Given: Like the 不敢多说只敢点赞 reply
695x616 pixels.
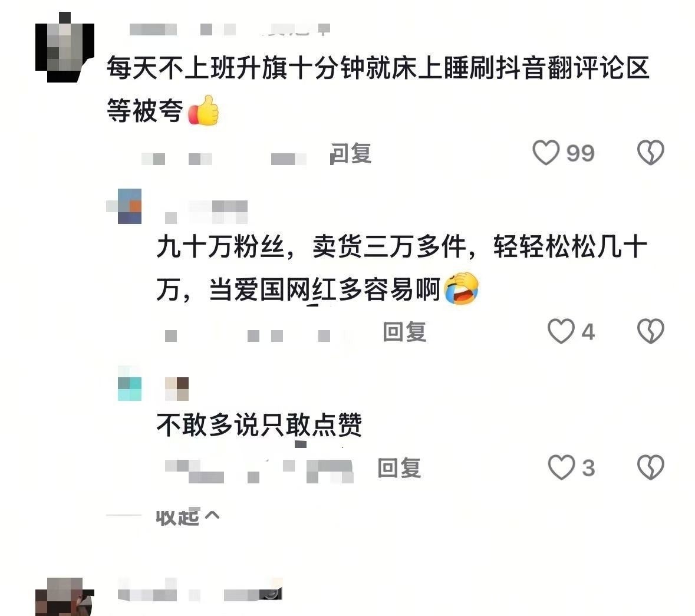Looking at the screenshot, I should 562,467.
